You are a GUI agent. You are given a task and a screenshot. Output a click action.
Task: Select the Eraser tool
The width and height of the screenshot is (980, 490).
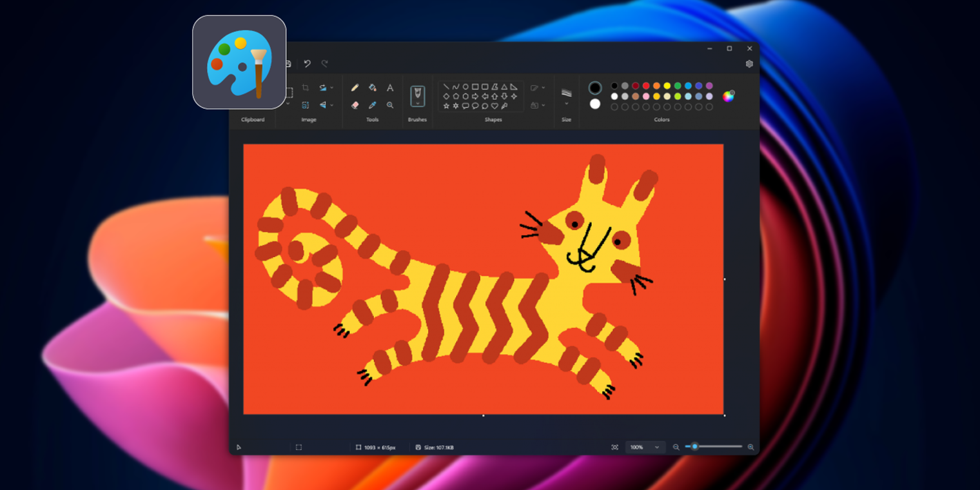pyautogui.click(x=355, y=106)
